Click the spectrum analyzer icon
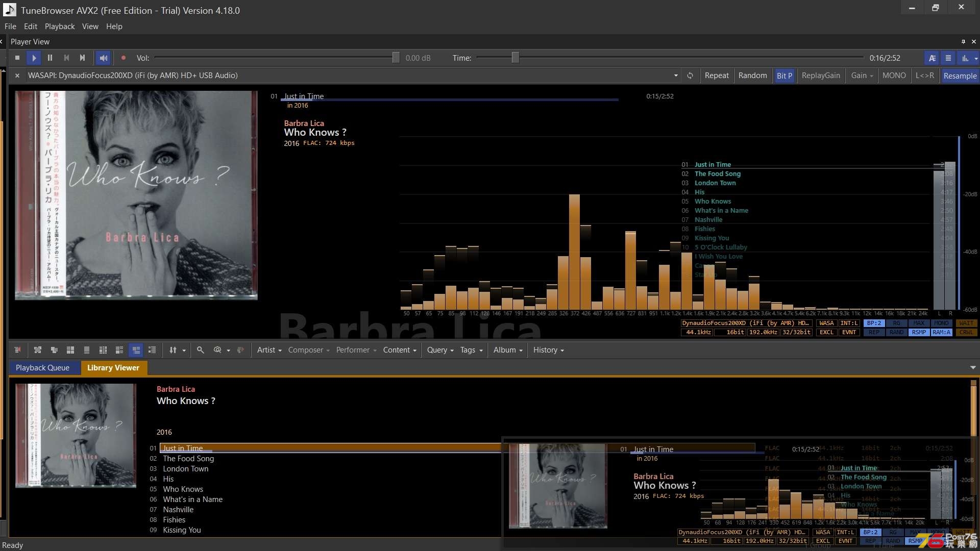The image size is (980, 551). coord(965,58)
